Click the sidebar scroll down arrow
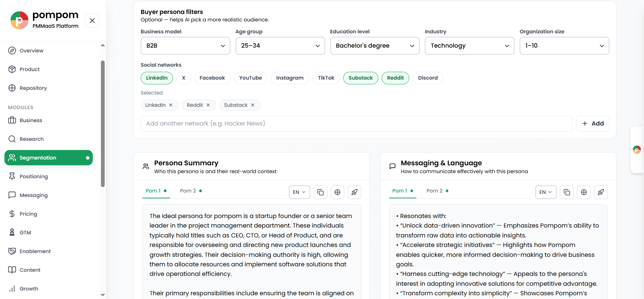Image resolution: width=644 pixels, height=299 pixels. coord(103,295)
